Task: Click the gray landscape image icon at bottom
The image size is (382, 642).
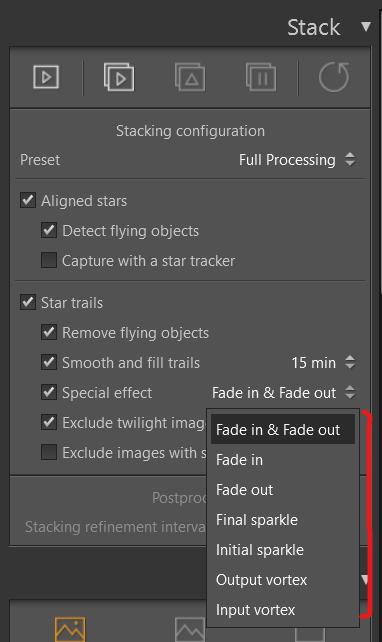Action: tap(190, 629)
